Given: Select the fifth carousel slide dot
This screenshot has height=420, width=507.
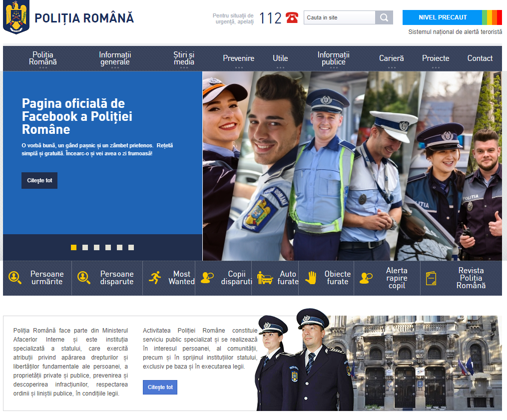Looking at the screenshot, I should (120, 247).
